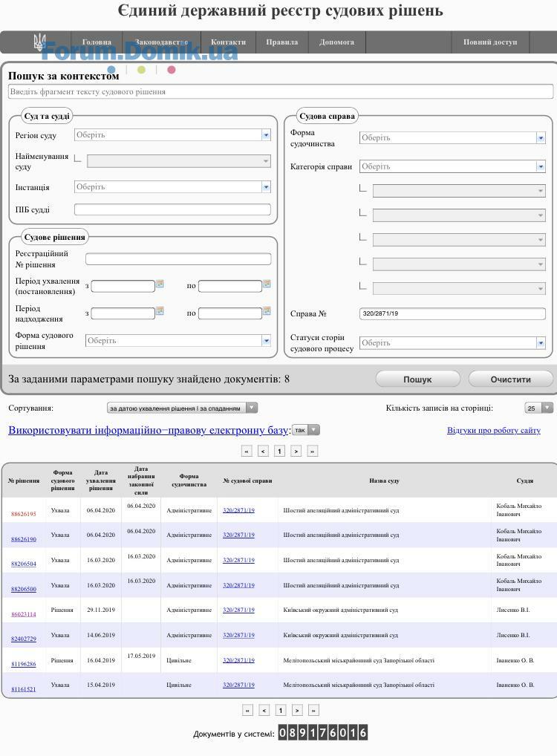Click the Суддя column header

[x=524, y=480]
